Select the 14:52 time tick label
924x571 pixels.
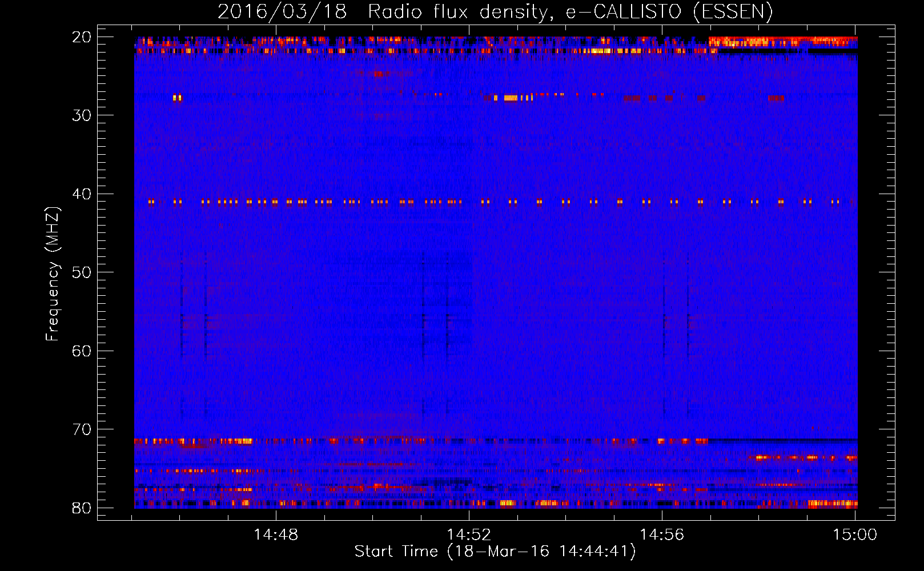coord(469,535)
